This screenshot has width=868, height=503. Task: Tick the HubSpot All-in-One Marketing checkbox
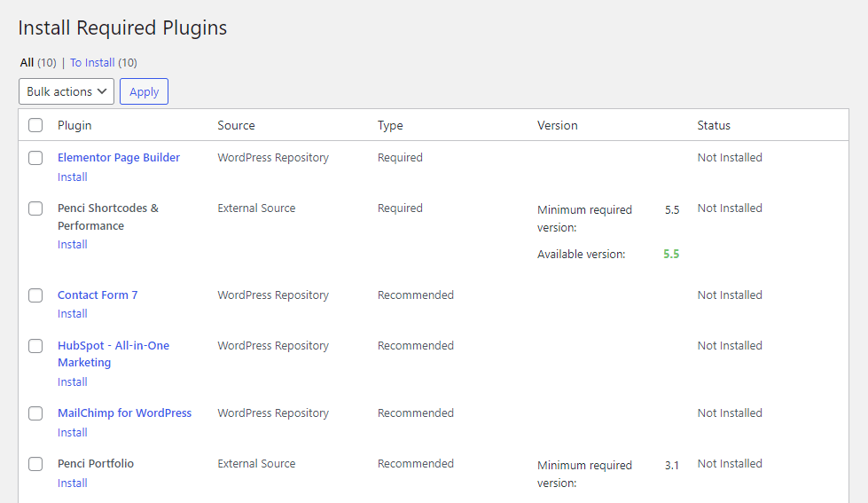pyautogui.click(x=35, y=346)
